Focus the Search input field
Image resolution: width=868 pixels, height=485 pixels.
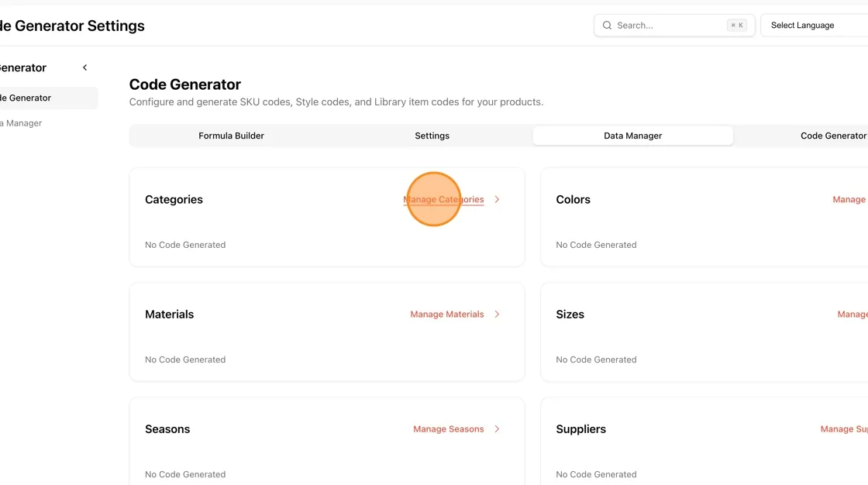click(674, 26)
